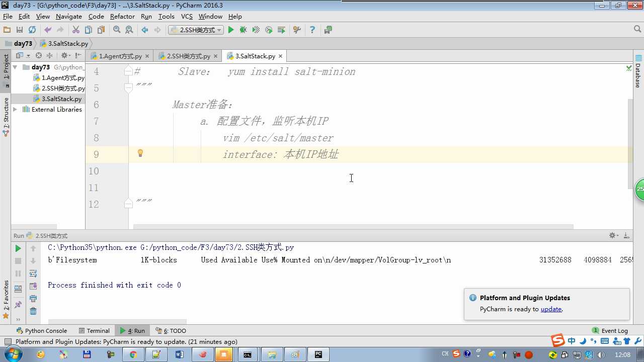
Task: Clear the console with the trash icon
Action: [33, 311]
